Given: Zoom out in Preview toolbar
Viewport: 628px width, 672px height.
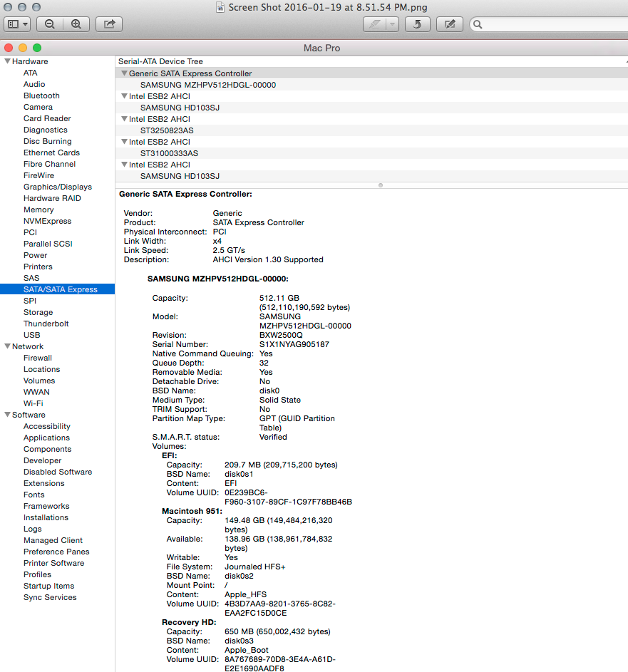Looking at the screenshot, I should pos(50,24).
